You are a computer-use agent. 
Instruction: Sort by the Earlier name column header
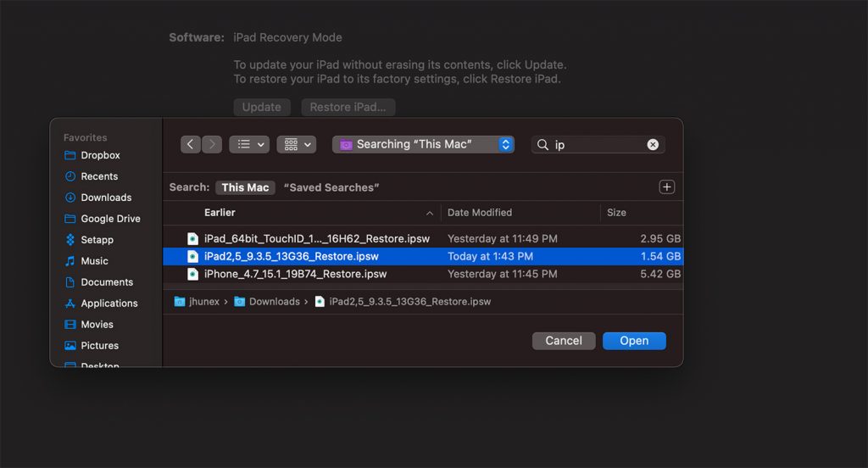click(x=220, y=213)
